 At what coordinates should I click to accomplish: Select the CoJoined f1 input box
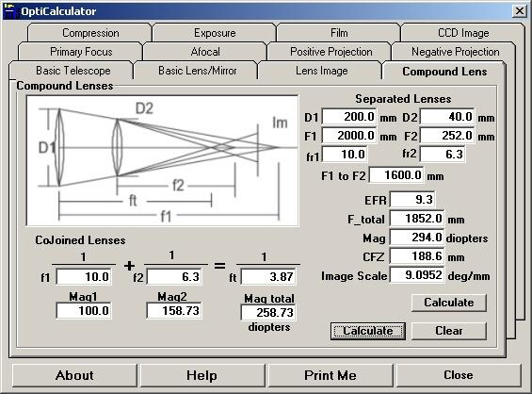click(x=84, y=277)
